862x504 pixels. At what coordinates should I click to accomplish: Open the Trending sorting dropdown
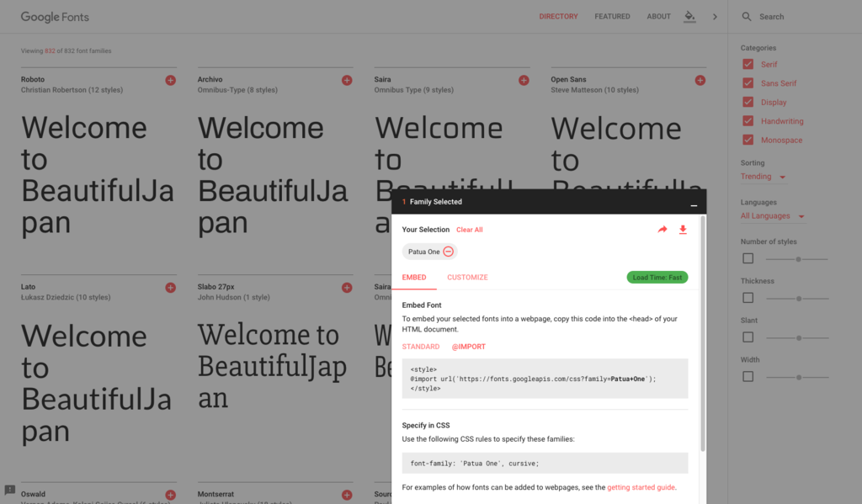point(763,177)
